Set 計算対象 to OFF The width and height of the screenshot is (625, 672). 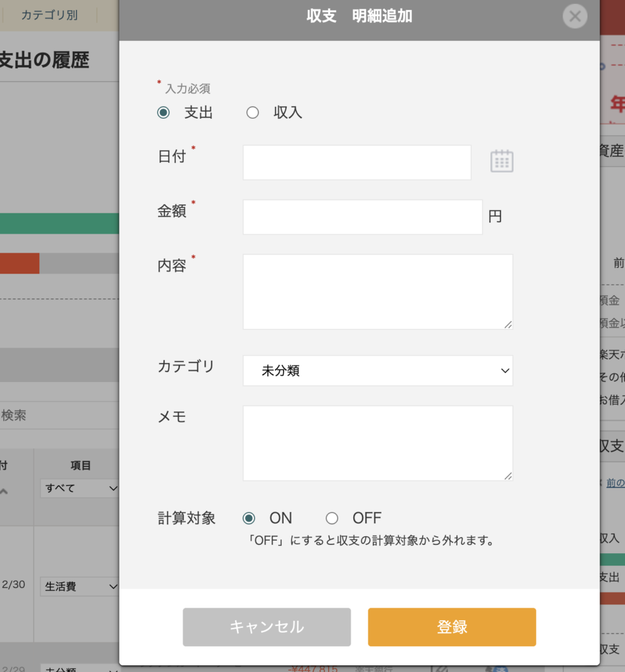pyautogui.click(x=332, y=518)
